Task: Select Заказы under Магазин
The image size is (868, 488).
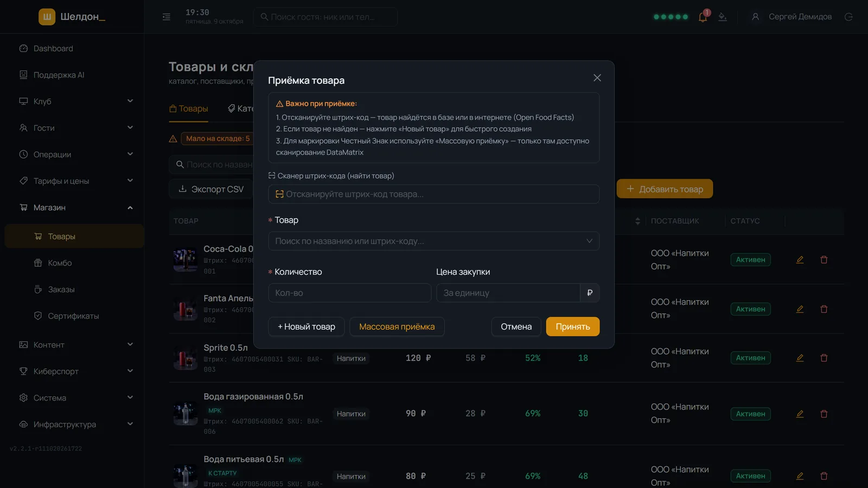Action: pyautogui.click(x=74, y=290)
